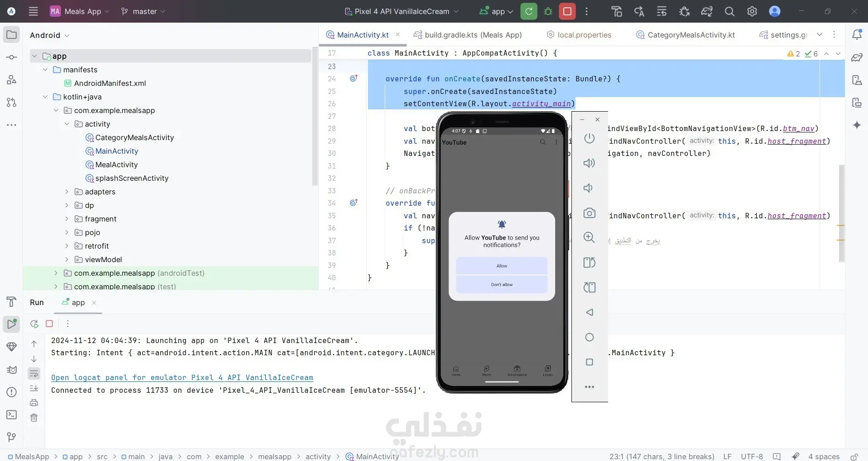Open splashScreenActivity in the project tree
The width and height of the screenshot is (868, 461).
(x=132, y=178)
